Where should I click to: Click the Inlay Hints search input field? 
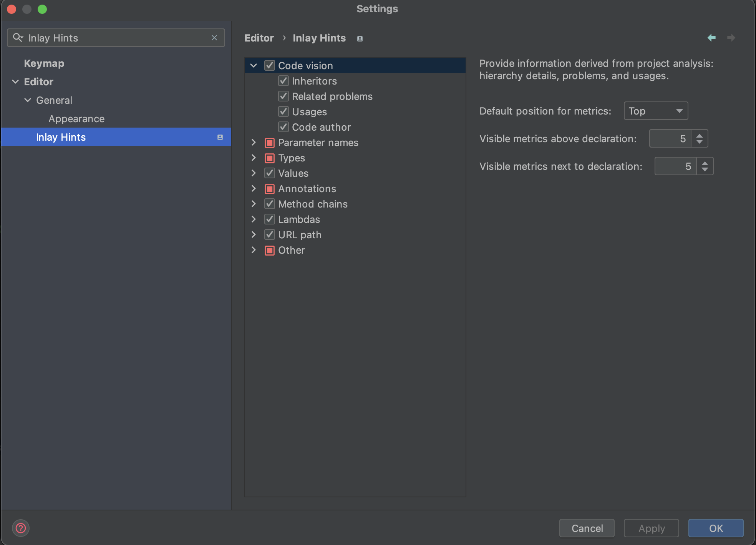coord(115,38)
